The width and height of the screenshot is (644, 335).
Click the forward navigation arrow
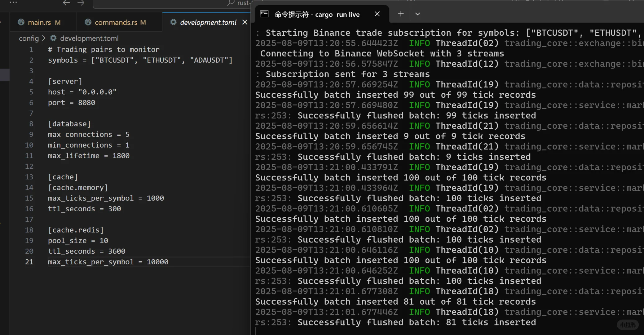pos(81,3)
